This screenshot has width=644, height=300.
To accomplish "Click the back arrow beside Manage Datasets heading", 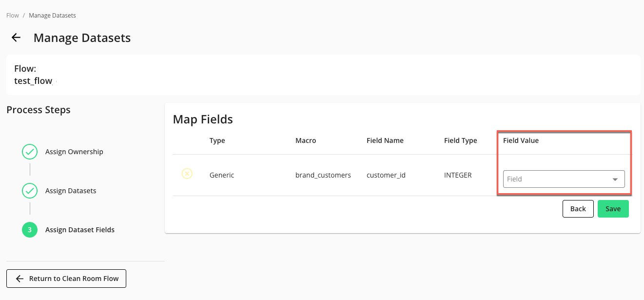I will 16,38.
